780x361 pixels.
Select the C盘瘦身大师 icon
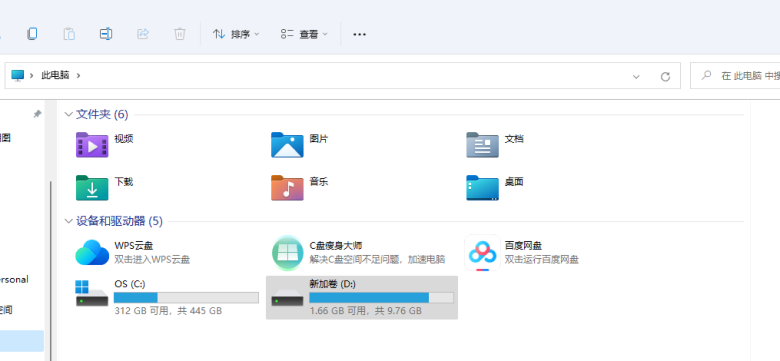(288, 253)
